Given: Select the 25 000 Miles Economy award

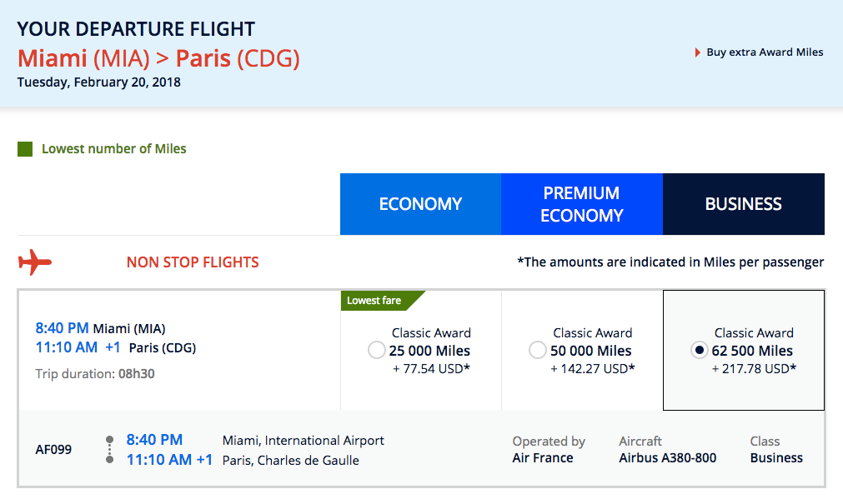Looking at the screenshot, I should coord(376,351).
